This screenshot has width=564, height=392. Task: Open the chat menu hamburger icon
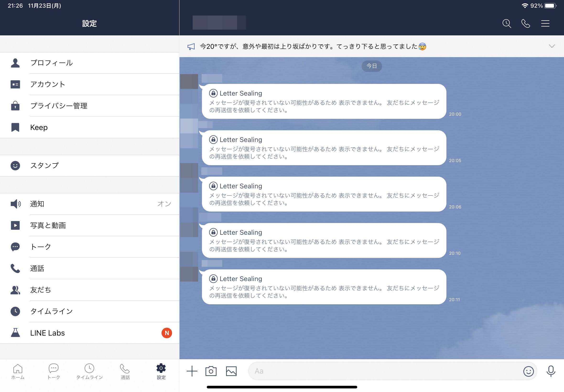pos(545,24)
